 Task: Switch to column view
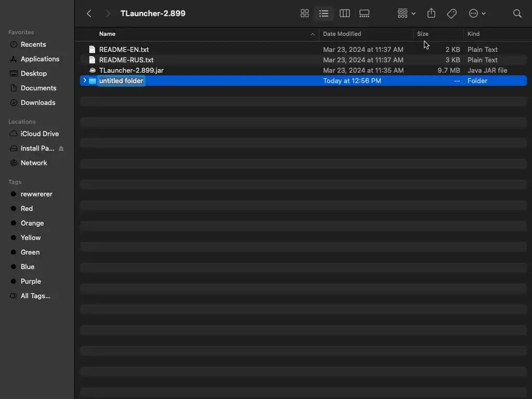tap(345, 14)
